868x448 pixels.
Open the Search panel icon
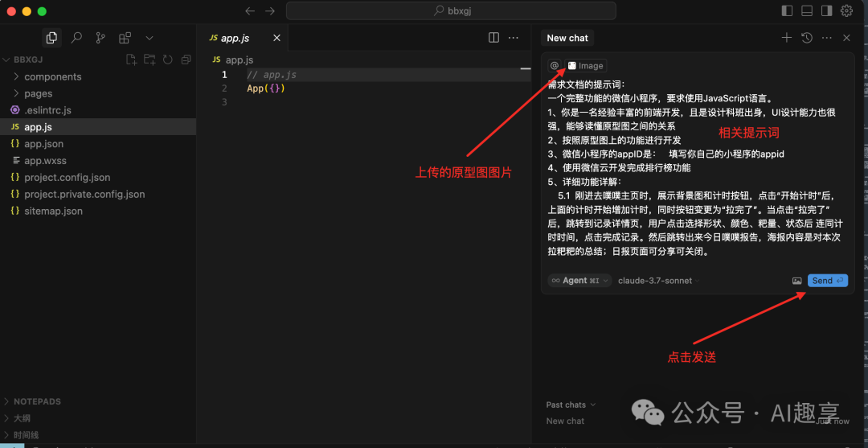click(x=76, y=38)
